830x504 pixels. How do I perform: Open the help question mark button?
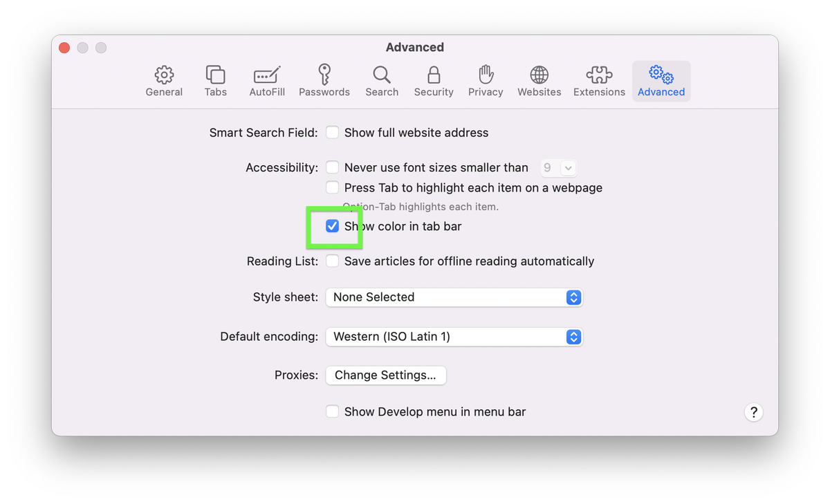tap(753, 412)
